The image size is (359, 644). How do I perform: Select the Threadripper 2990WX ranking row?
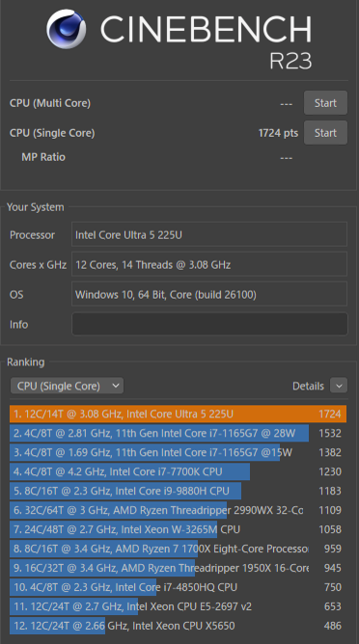tap(179, 510)
